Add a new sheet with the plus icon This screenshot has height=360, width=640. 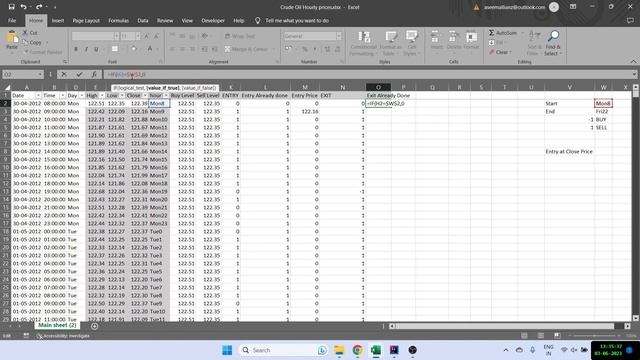click(94, 326)
